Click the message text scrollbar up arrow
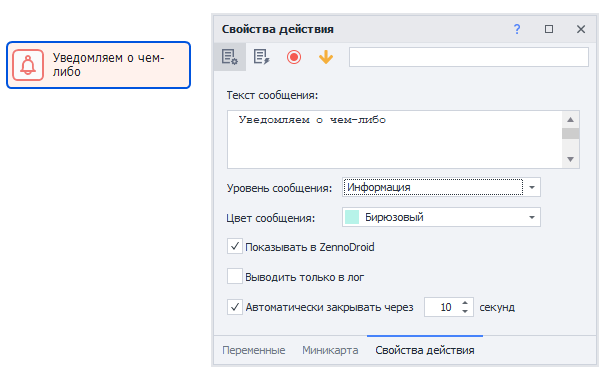Screen dimensions: 599x375 [x=570, y=120]
